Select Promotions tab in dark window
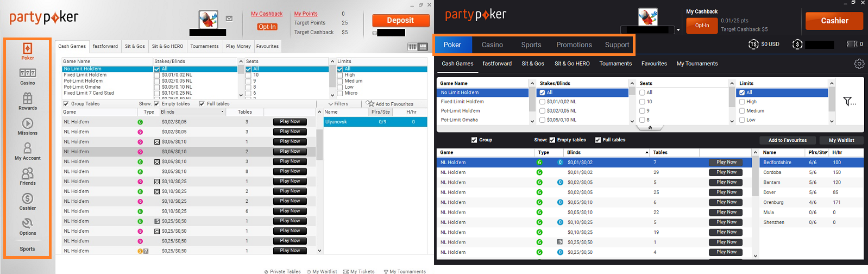This screenshot has width=868, height=274. coord(574,45)
